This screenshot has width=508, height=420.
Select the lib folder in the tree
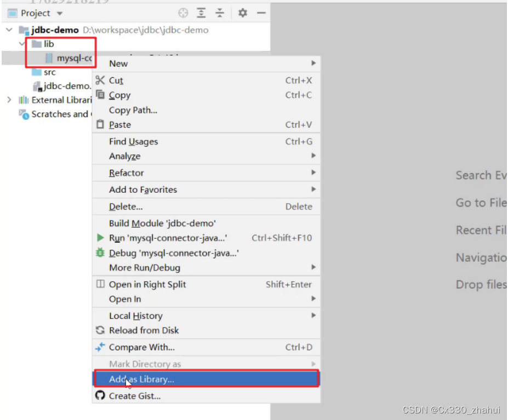click(49, 44)
